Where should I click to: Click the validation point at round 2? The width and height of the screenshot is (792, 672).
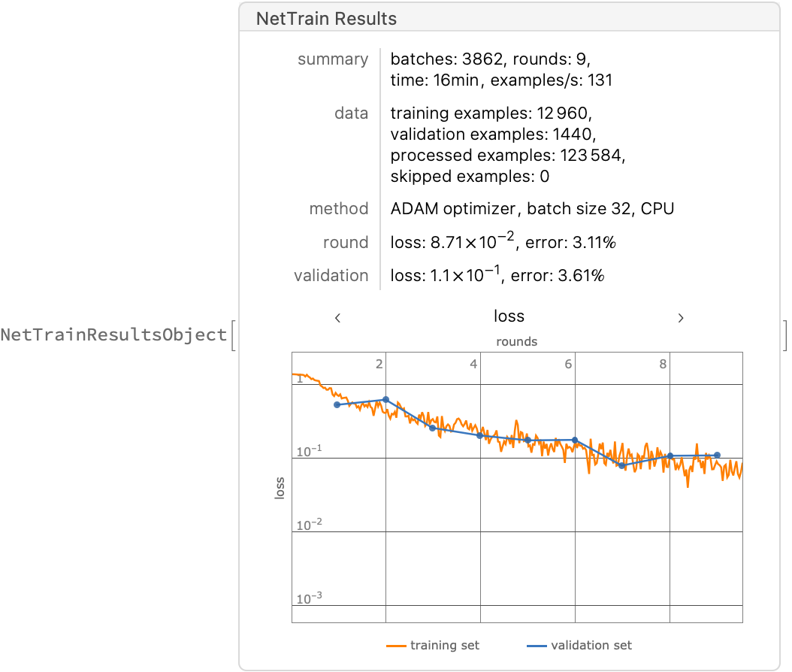(385, 400)
